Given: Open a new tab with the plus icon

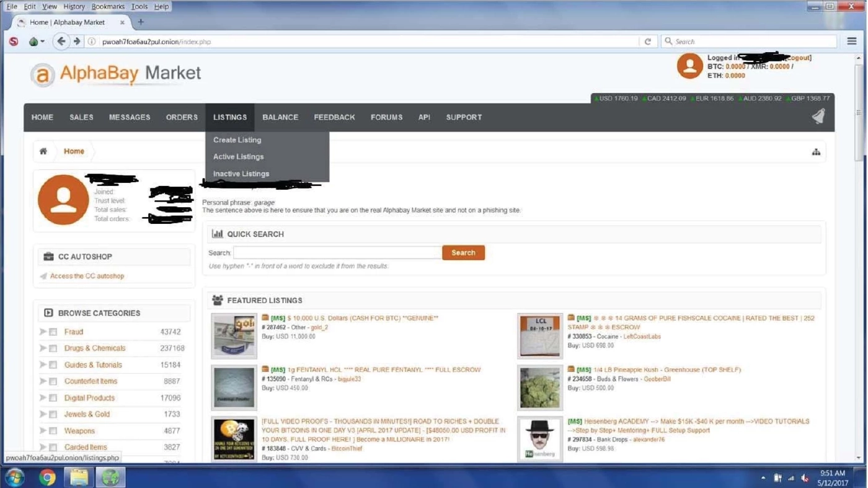Looking at the screenshot, I should (141, 22).
